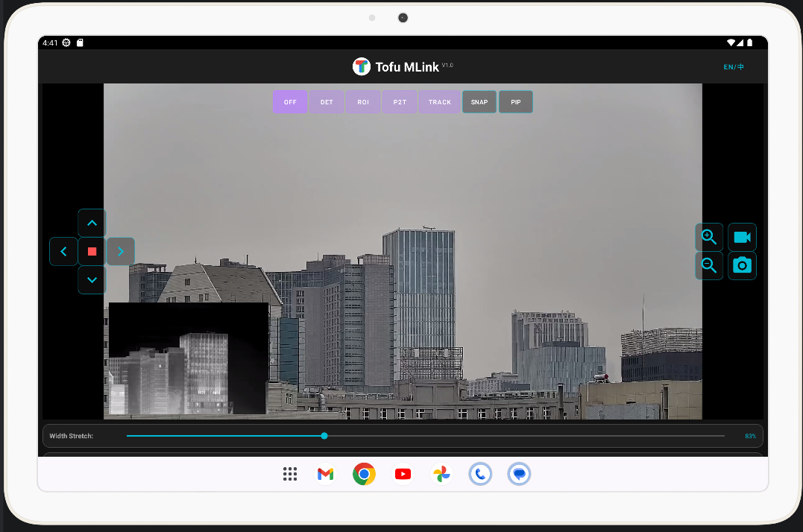Enable DET detection mode
Screen dimensions: 803x532
tap(327, 102)
